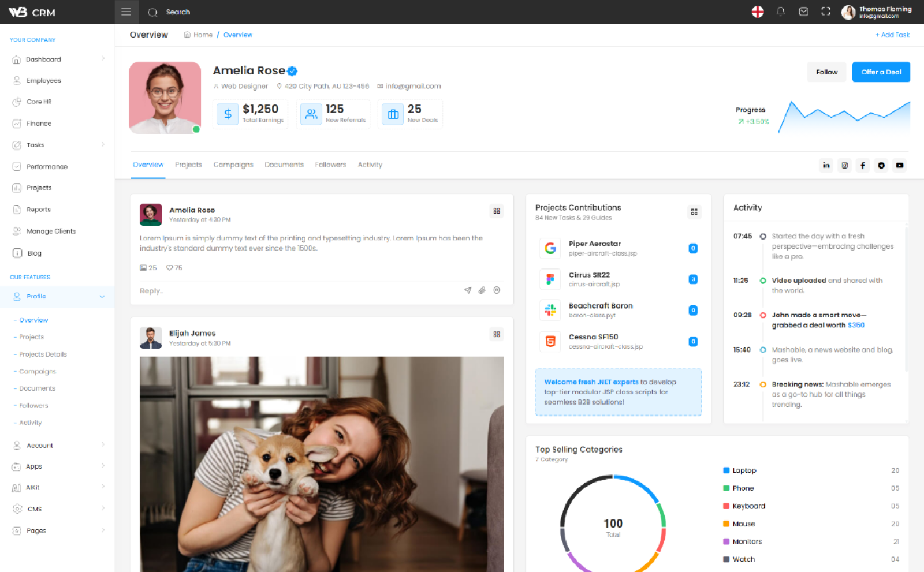This screenshot has width=924, height=572.
Task: Open the Core HR sidebar item
Action: click(57, 102)
